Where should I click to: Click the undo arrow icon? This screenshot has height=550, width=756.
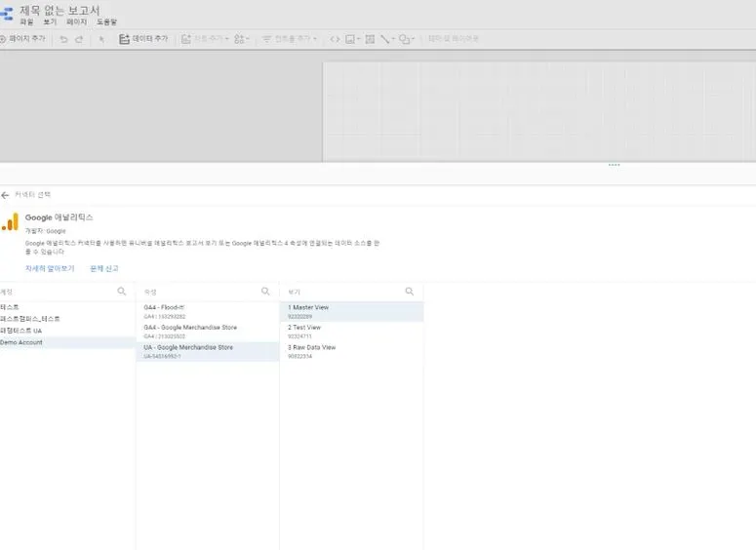pos(63,39)
